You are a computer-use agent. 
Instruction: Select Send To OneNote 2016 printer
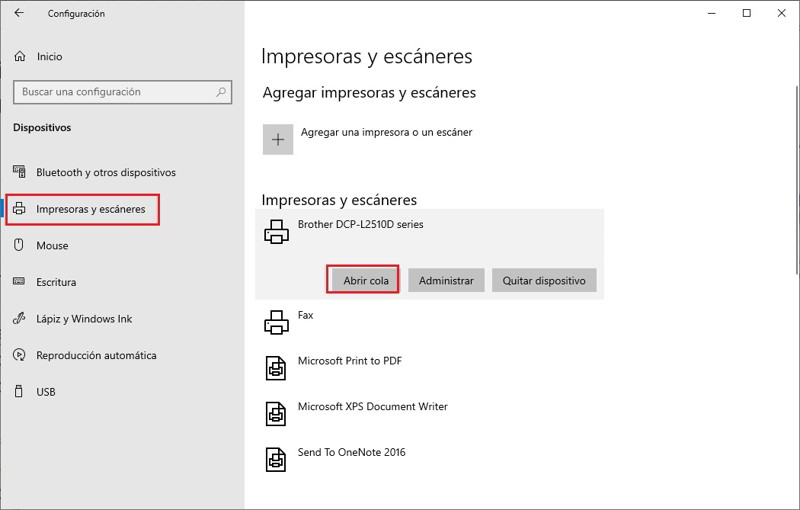point(351,454)
